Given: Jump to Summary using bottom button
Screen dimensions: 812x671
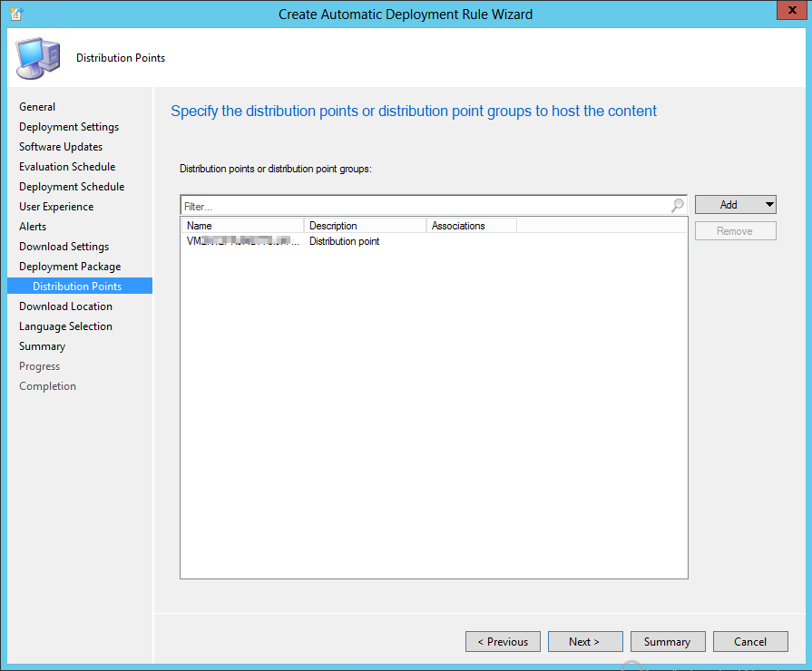Looking at the screenshot, I should pyautogui.click(x=668, y=641).
